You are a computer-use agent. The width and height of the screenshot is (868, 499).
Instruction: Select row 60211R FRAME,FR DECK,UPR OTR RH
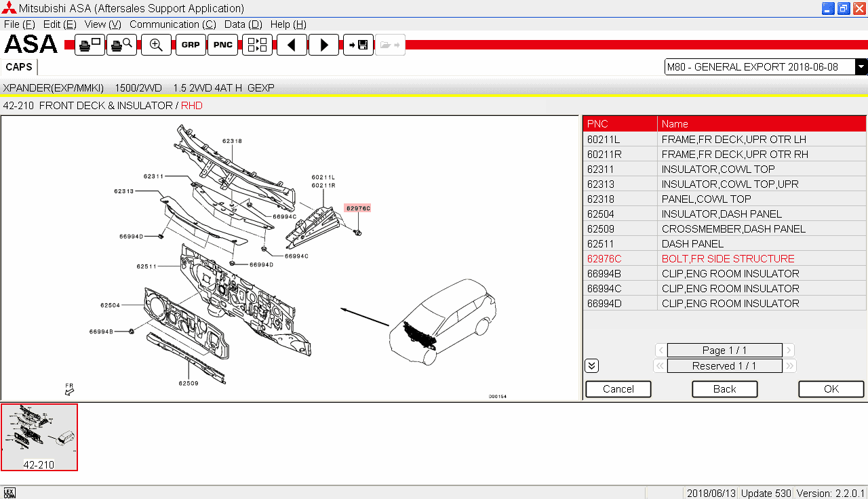[x=724, y=154]
